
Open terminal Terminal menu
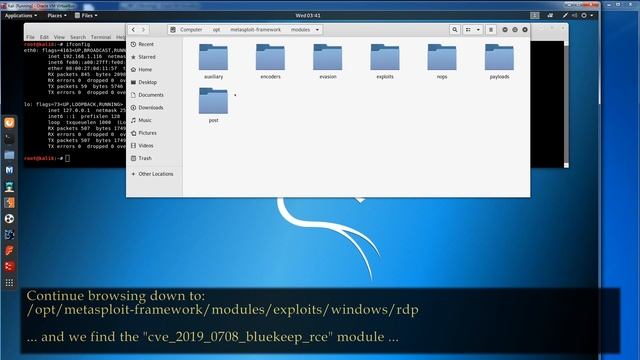pyautogui.click(x=101, y=37)
